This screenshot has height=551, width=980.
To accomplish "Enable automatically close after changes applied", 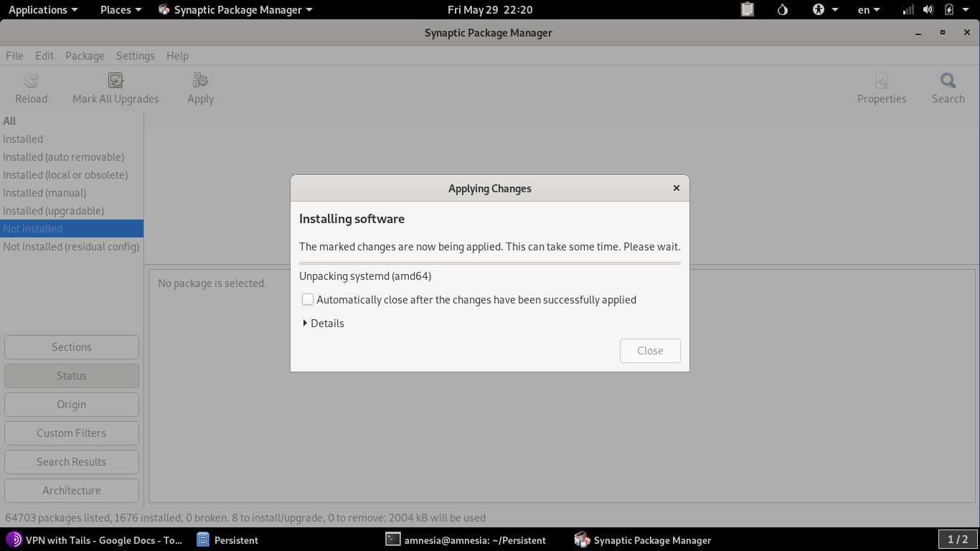I will click(x=308, y=299).
